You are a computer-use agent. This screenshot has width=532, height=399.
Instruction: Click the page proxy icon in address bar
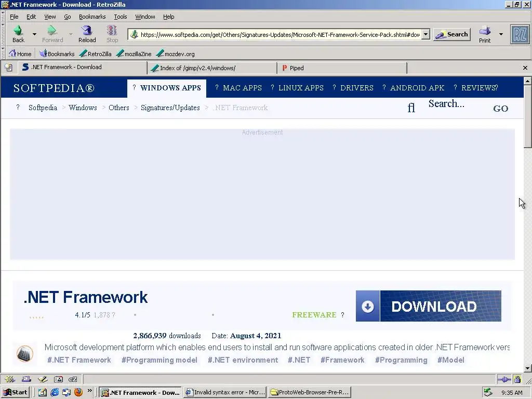pos(135,34)
